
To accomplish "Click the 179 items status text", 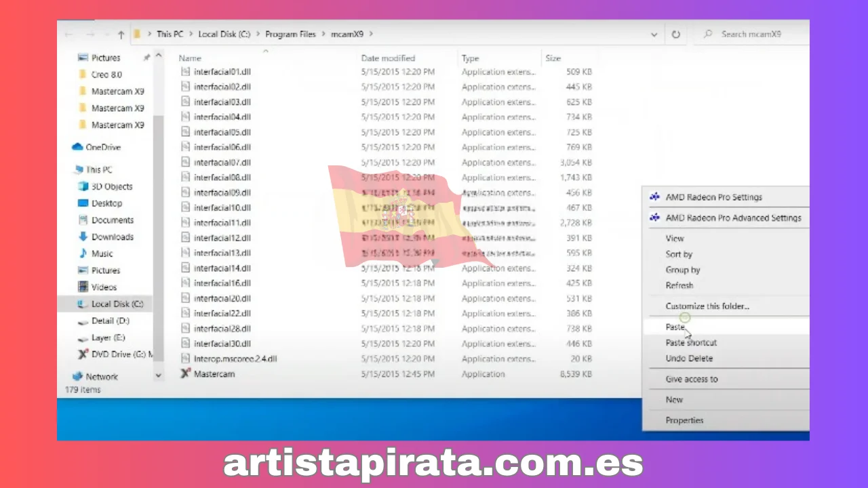I will pyautogui.click(x=82, y=390).
